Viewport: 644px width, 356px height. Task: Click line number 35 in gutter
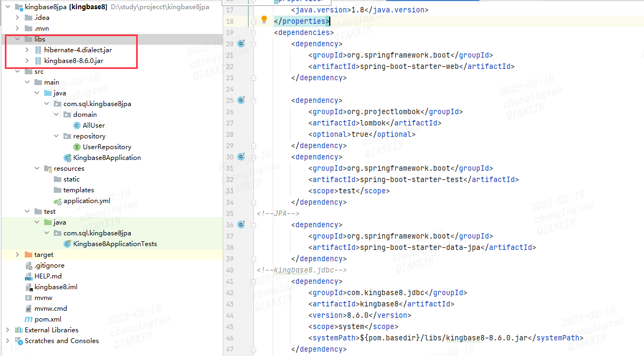pos(229,213)
